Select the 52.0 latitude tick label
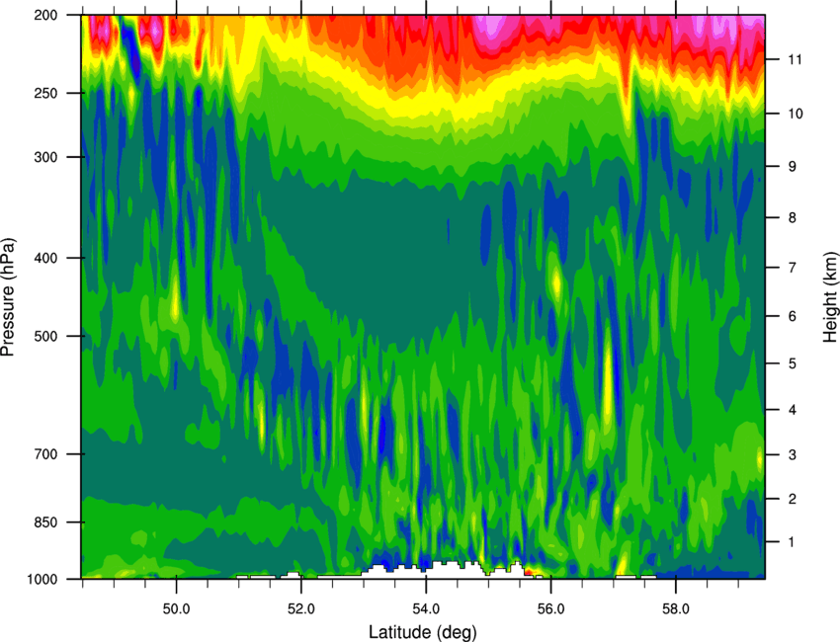Image resolution: width=840 pixels, height=642 pixels. 301,609
